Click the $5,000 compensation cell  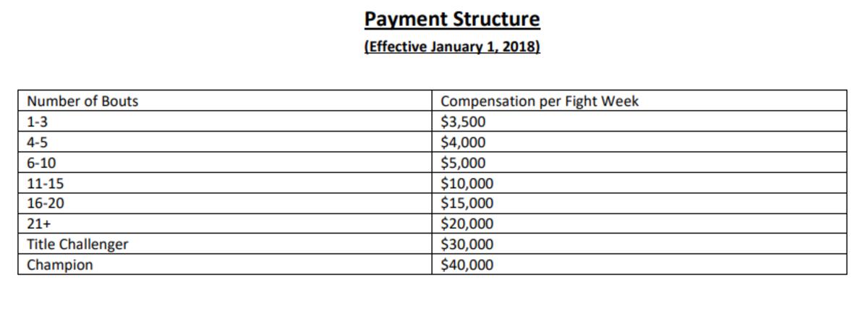[463, 163]
